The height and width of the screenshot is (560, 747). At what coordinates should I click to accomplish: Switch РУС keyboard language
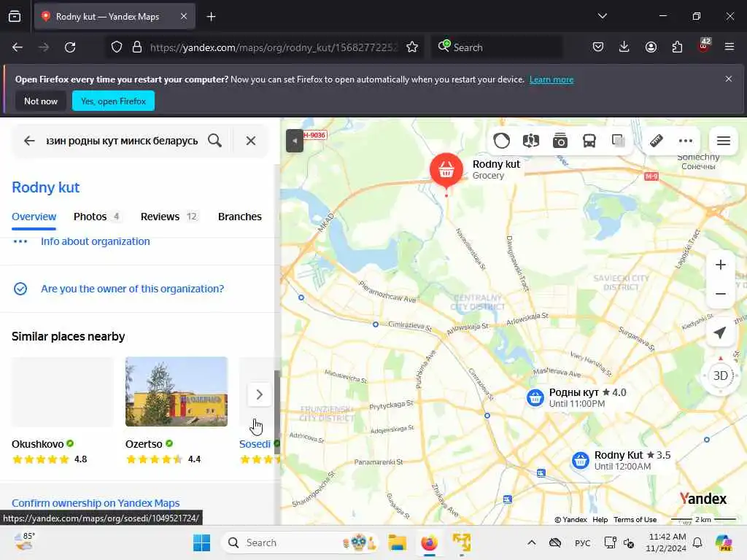click(582, 542)
